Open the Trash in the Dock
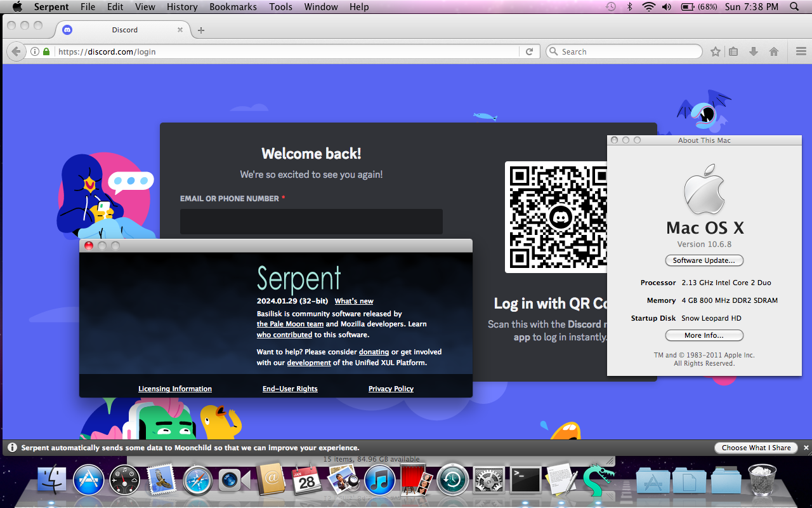 point(762,480)
